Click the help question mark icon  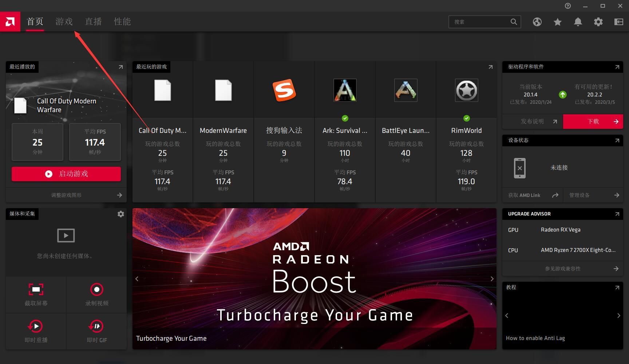click(568, 6)
